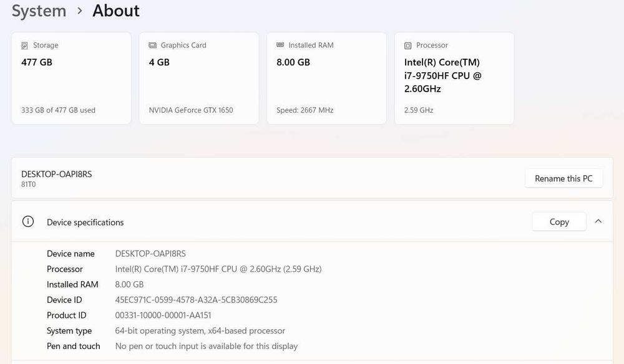Click the Device specifications header label

click(85, 223)
